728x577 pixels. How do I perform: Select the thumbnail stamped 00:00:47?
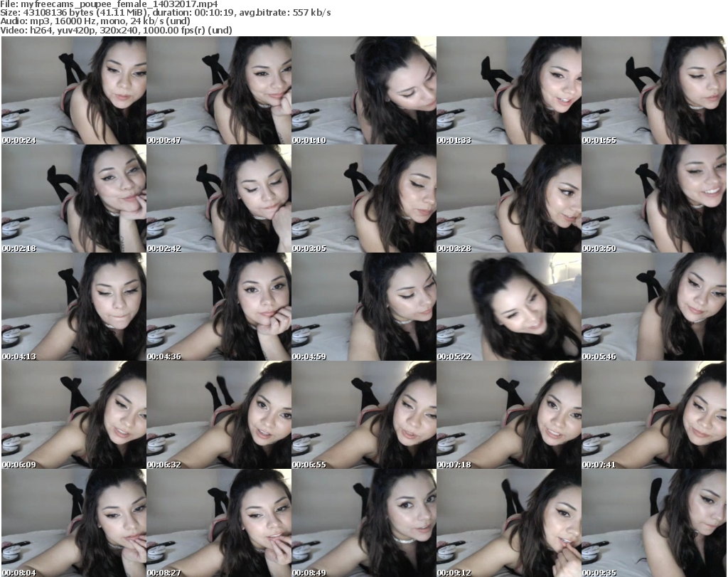(x=219, y=90)
